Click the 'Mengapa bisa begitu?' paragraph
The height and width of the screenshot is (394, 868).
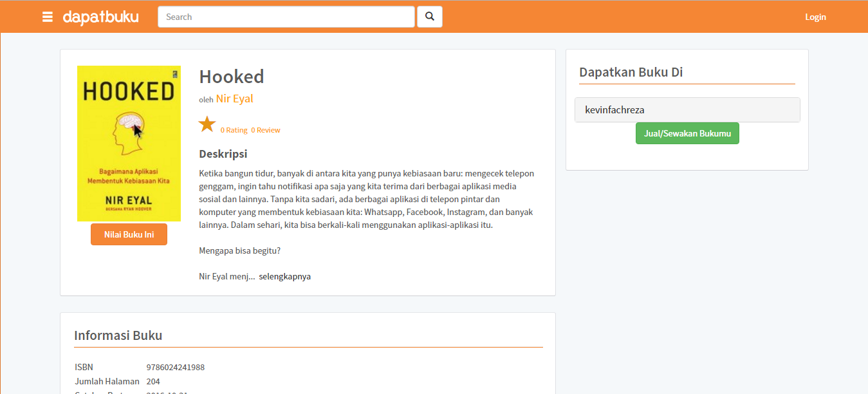tap(240, 251)
